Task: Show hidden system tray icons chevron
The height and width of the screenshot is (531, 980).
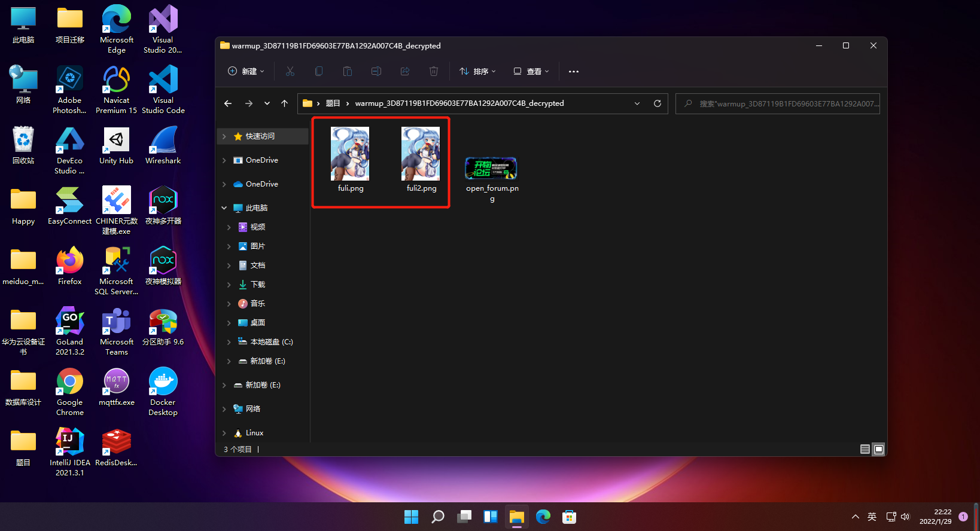Action: point(856,517)
